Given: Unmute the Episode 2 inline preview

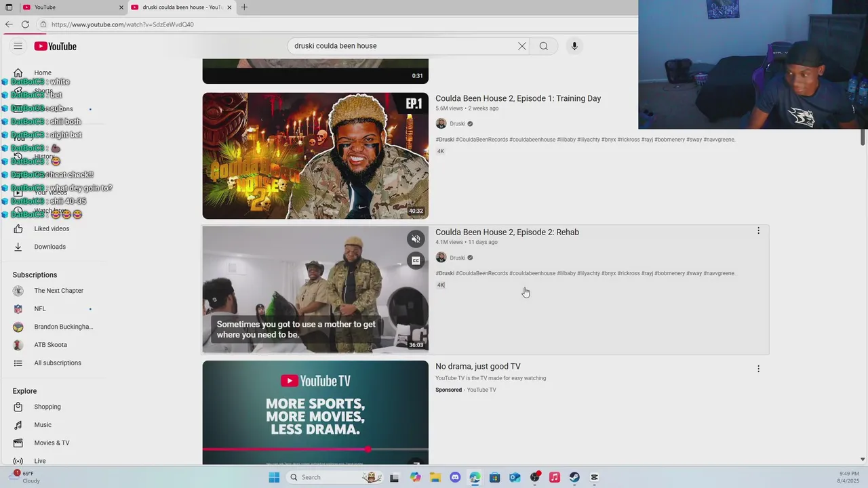Looking at the screenshot, I should coord(416,239).
